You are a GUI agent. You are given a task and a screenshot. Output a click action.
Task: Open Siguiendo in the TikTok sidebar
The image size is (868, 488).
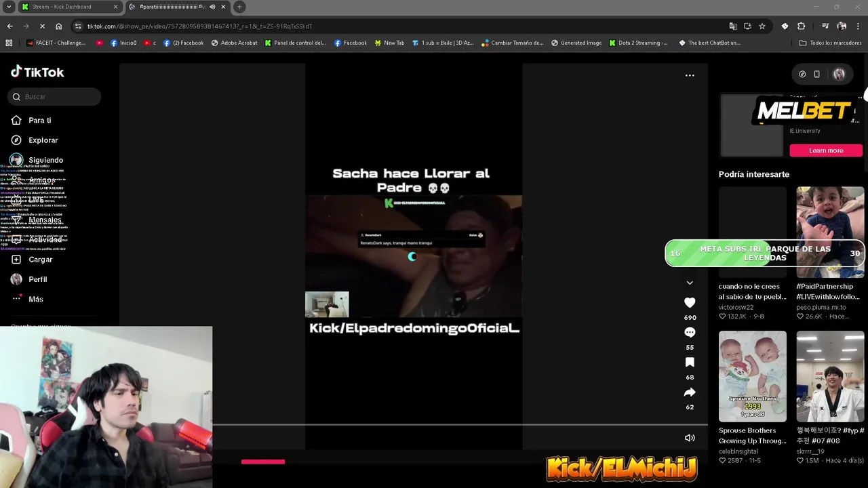click(x=45, y=160)
